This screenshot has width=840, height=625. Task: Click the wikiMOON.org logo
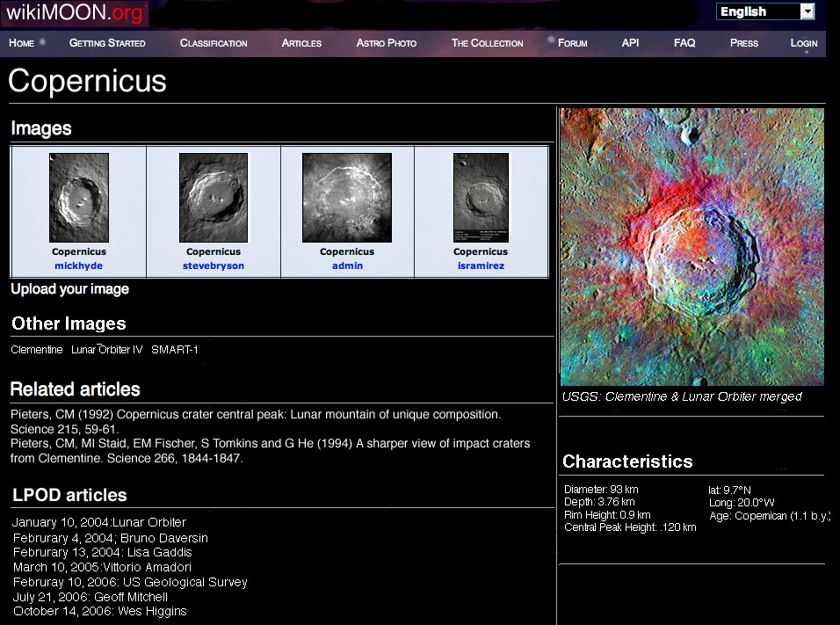click(x=74, y=13)
